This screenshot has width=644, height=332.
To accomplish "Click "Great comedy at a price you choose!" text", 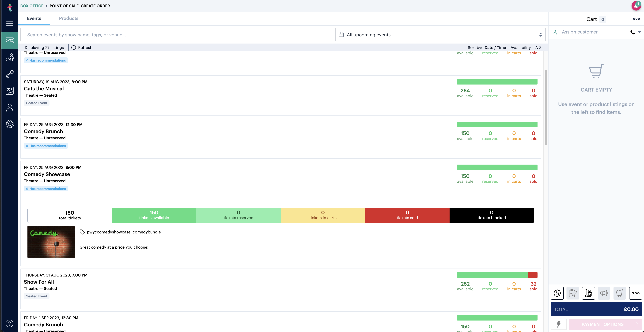I will (x=114, y=247).
